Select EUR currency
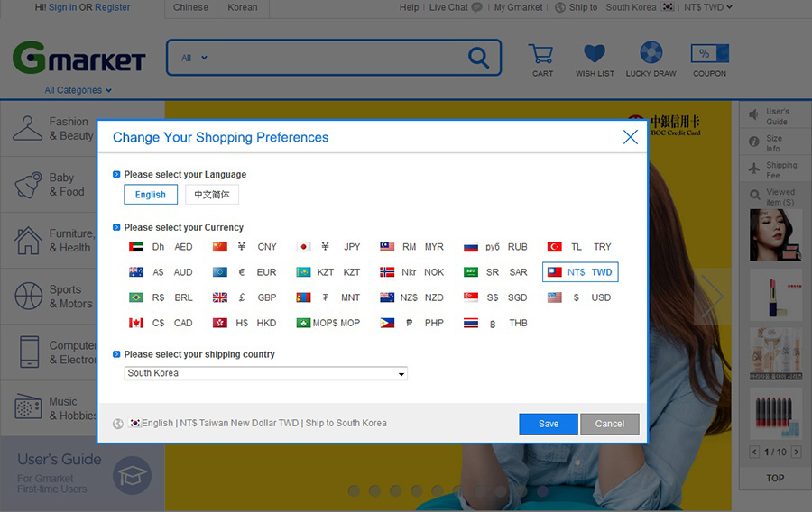812x512 pixels. (x=245, y=272)
